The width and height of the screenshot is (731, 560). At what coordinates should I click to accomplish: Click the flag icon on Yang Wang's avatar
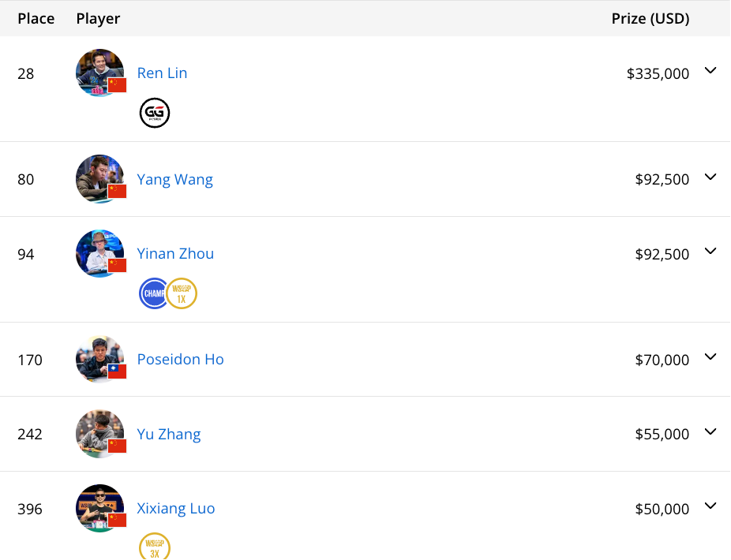[x=118, y=191]
